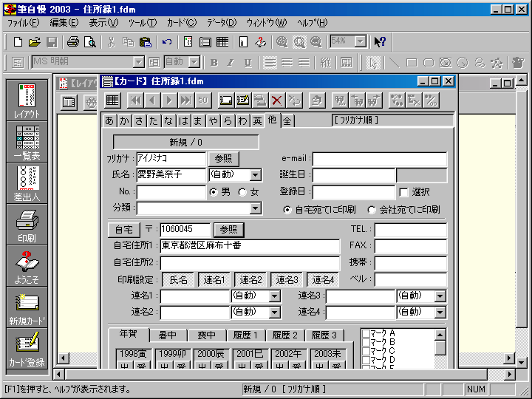Expand the 分類 category dropdown
532x399 pixels.
click(x=256, y=208)
